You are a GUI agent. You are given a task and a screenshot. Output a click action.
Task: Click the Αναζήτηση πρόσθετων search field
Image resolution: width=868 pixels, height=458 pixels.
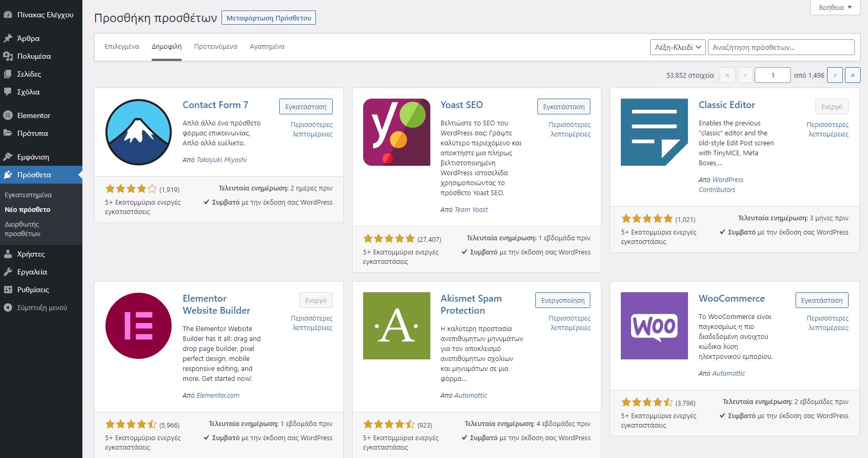[781, 47]
